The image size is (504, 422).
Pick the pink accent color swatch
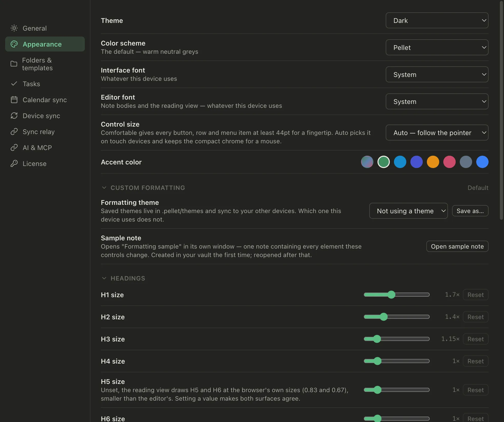point(449,162)
